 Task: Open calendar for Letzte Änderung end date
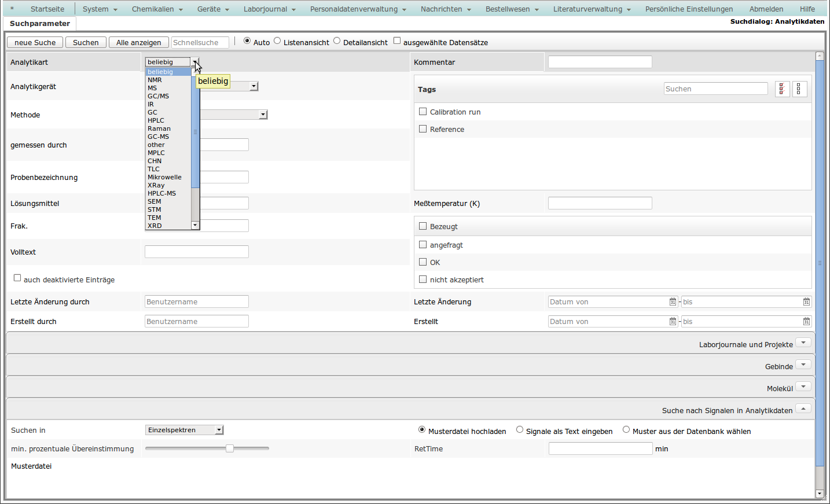[806, 302]
